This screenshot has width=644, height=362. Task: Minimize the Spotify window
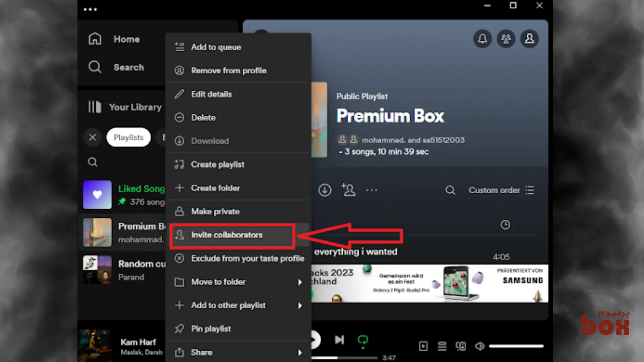tap(487, 6)
